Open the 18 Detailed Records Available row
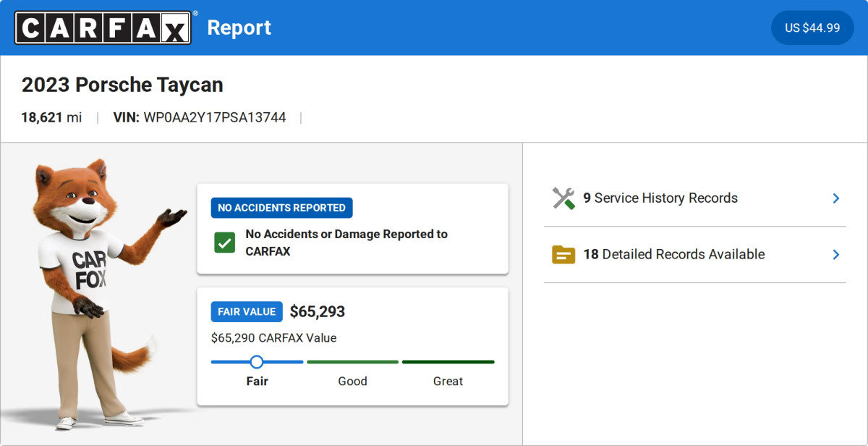This screenshot has width=868, height=446. coord(673,254)
